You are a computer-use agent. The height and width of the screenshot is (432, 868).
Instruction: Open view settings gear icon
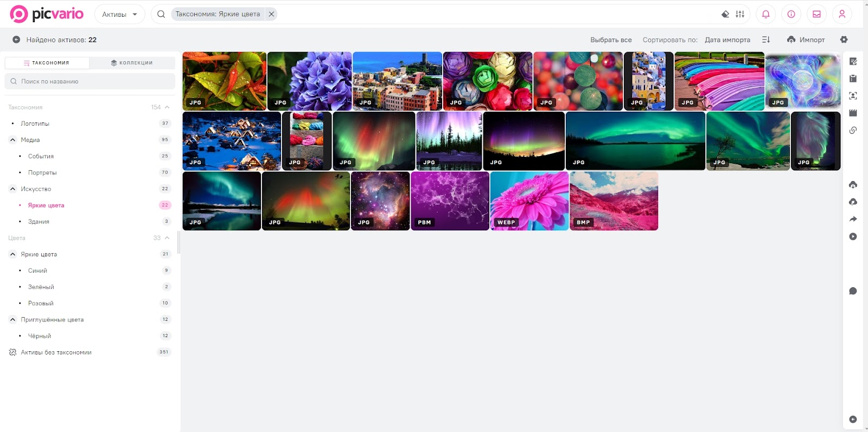pyautogui.click(x=844, y=40)
